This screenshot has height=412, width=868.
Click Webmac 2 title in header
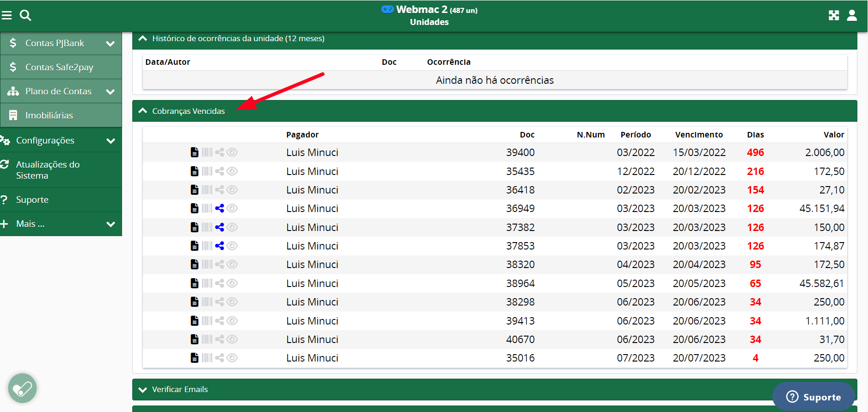[x=422, y=9]
